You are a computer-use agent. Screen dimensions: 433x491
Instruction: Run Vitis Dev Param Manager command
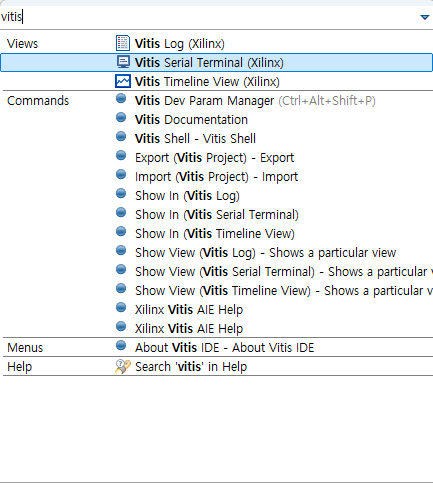click(x=255, y=101)
